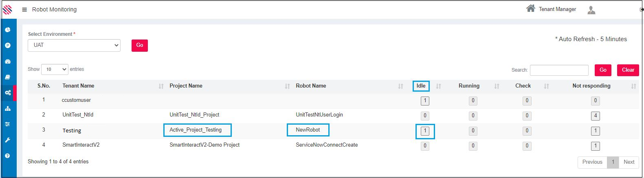
Task: Click the circled P sidebar icon
Action: pyautogui.click(x=8, y=46)
